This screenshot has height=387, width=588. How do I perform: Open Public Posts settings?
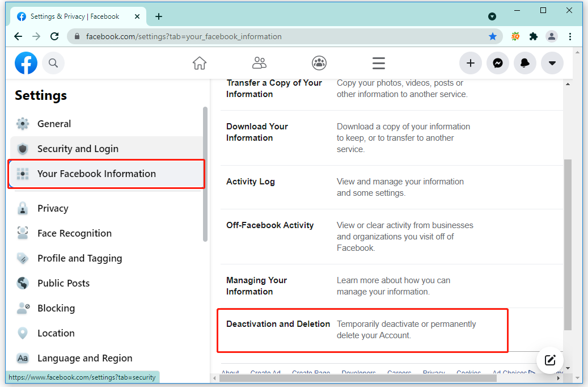coord(107,283)
